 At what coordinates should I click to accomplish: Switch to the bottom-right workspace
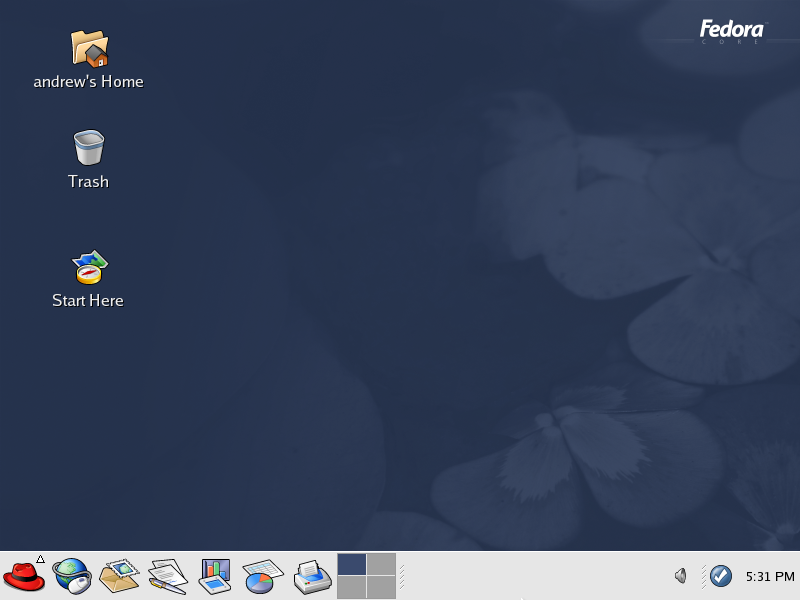(381, 587)
